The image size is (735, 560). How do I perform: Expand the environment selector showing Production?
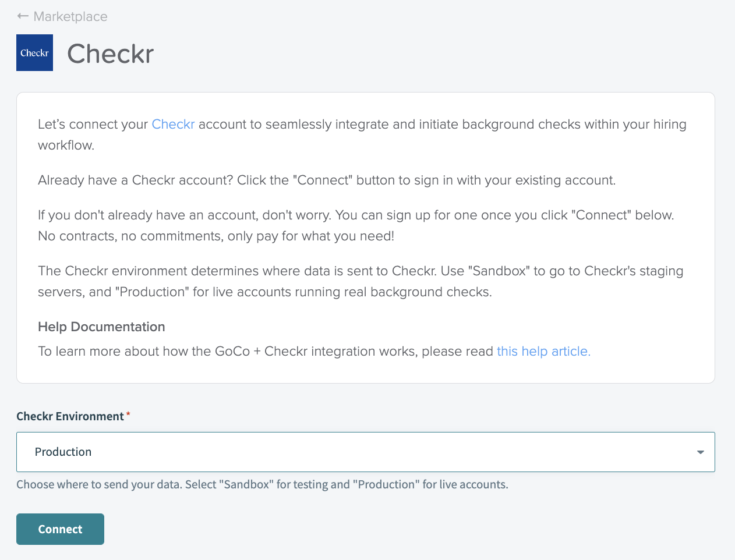(366, 452)
